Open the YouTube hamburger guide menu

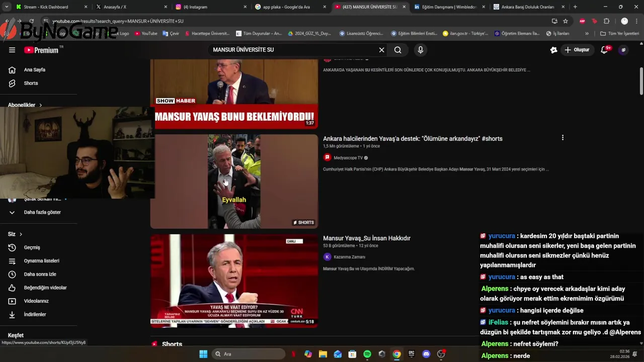pos(12,50)
